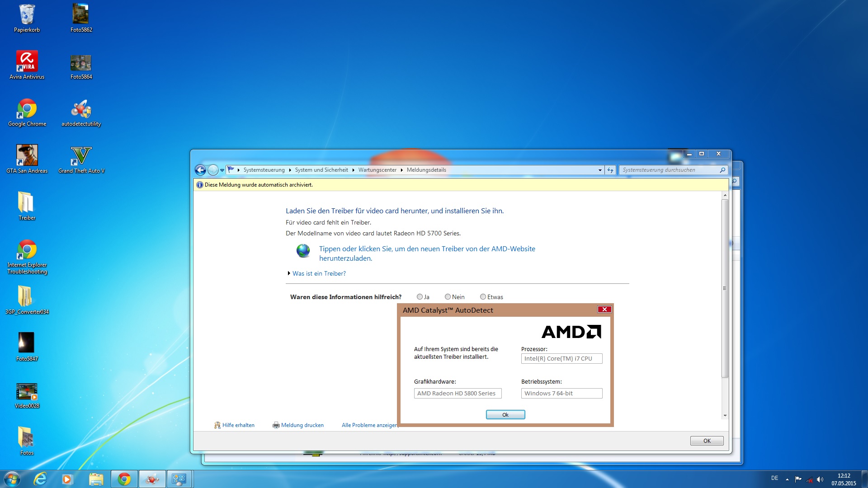Viewport: 868px width, 488px height.
Task: Click Wartungscenter in the breadcrumb path
Action: point(377,170)
